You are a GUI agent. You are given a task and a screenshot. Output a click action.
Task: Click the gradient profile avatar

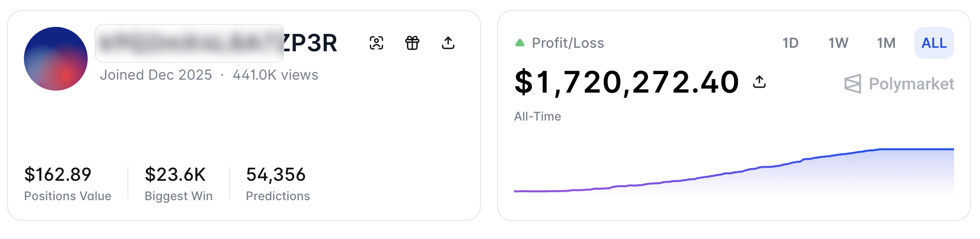pyautogui.click(x=56, y=59)
